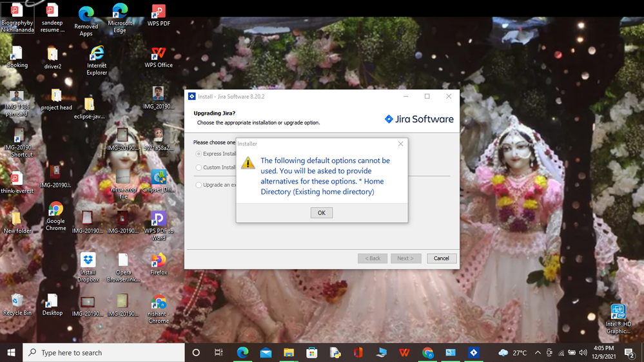The image size is (644, 362).
Task: Open the Mail app from taskbar
Action: (x=266, y=352)
